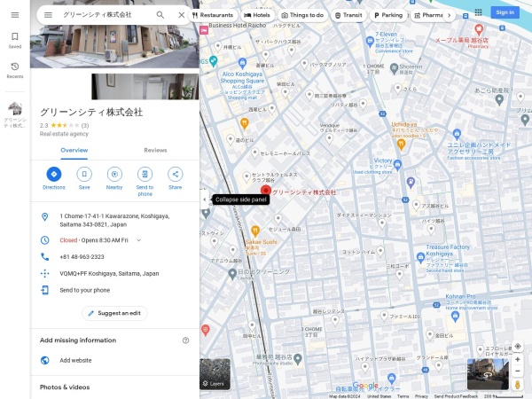
Task: Open Saved places in the left rail
Action: pos(15,40)
